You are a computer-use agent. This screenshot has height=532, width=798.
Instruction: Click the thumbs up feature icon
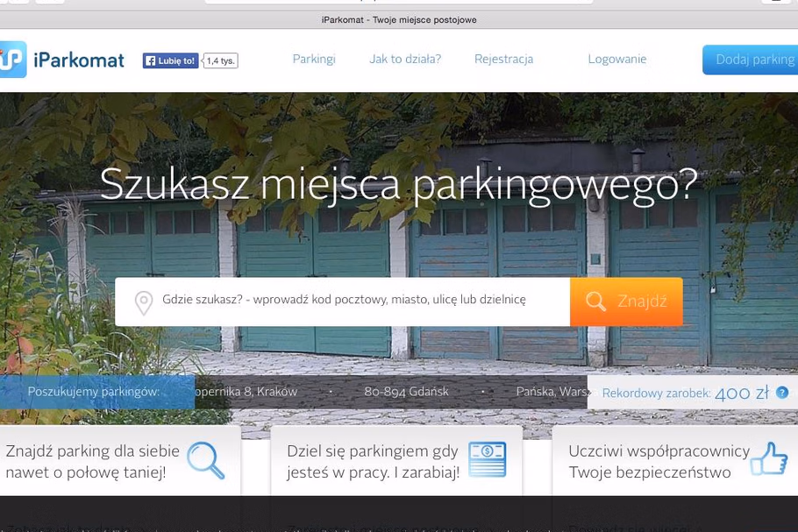pyautogui.click(x=769, y=460)
